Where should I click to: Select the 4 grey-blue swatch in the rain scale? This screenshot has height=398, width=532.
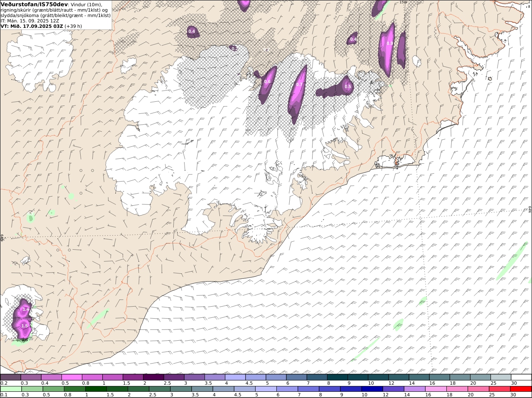tap(223, 389)
